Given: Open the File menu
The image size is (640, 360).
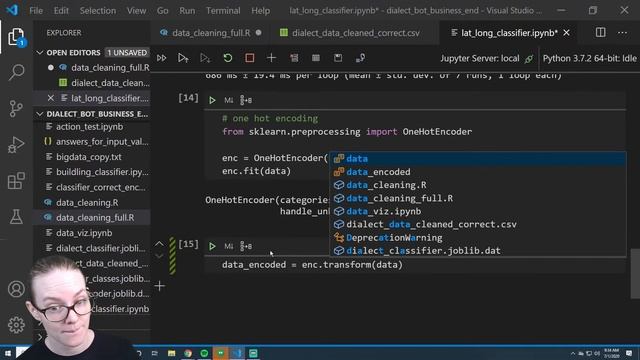Looking at the screenshot, I should (36, 11).
